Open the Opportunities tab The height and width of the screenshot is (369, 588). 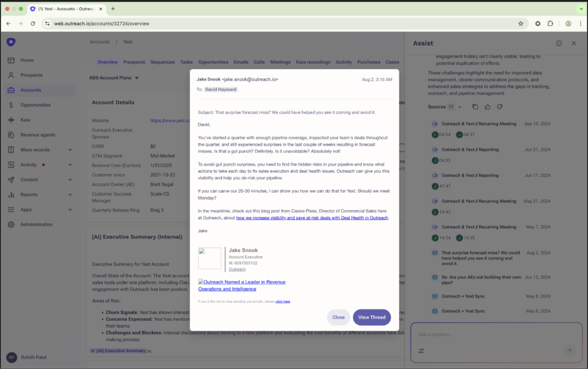coord(213,62)
